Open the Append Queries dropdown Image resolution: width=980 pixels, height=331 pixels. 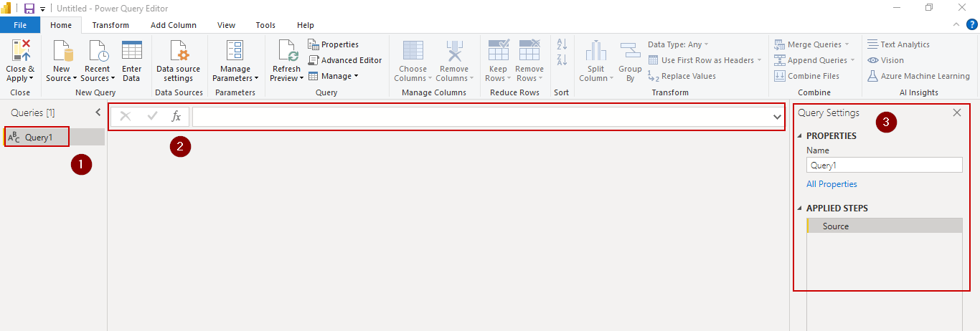coord(815,60)
